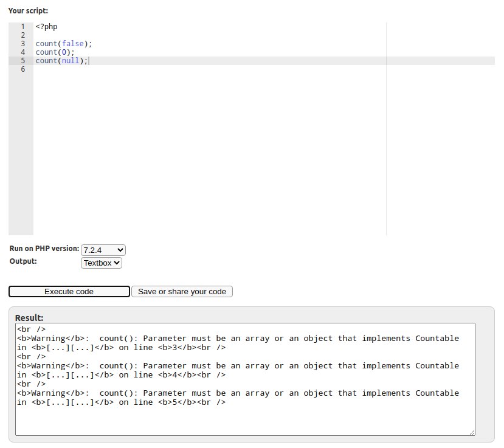
Task: Click code line count(false);
Action: (64, 44)
